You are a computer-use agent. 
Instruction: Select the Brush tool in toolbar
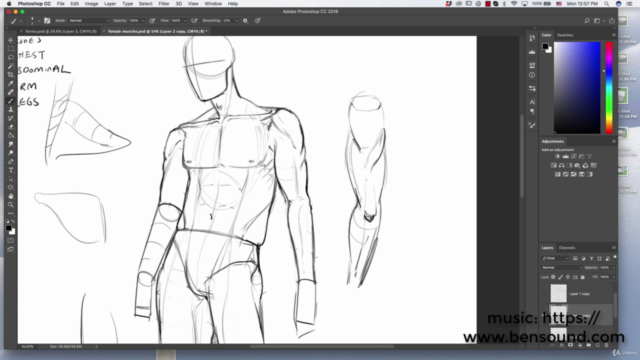pos(11,101)
